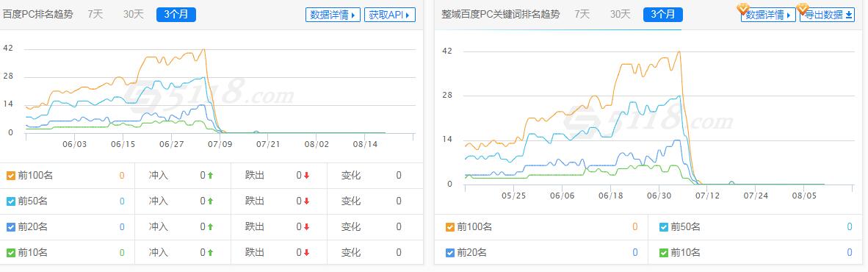
Task: Switch 整域 chart to 30天 range
Action: [620, 15]
